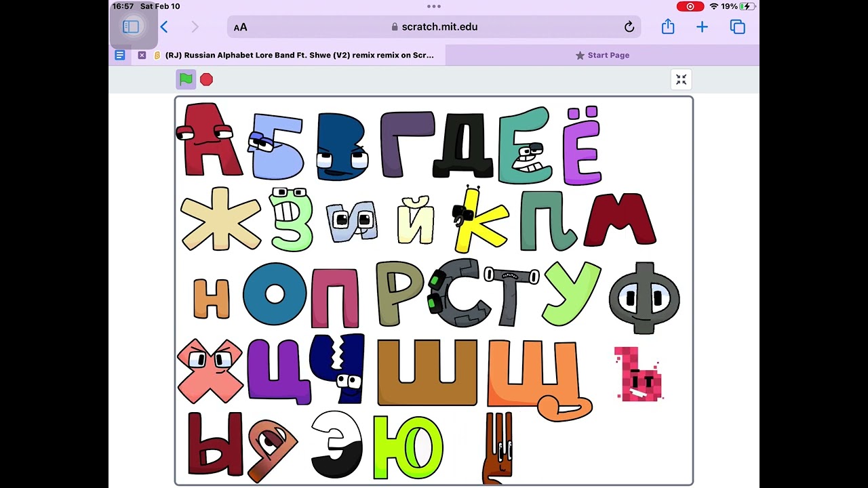Tap the red screen recording indicator
This screenshot has width=868, height=488.
(x=690, y=6)
